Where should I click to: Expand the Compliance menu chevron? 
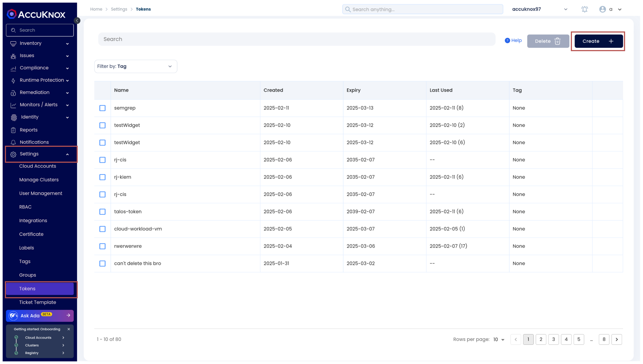click(67, 68)
